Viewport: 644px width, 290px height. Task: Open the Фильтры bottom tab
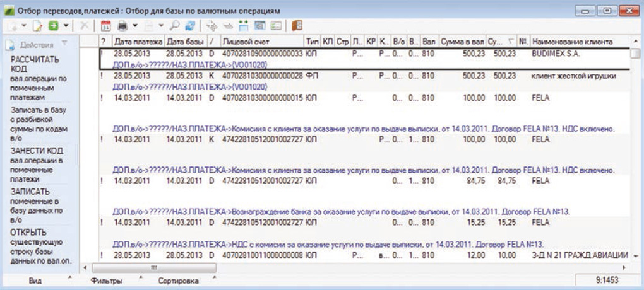pyautogui.click(x=106, y=281)
